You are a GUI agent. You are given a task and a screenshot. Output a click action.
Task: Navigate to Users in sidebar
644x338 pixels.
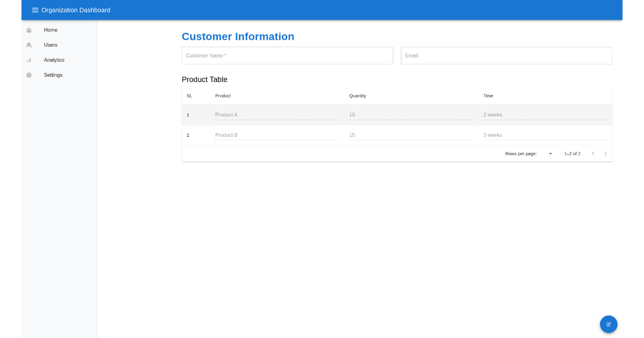coord(50,45)
